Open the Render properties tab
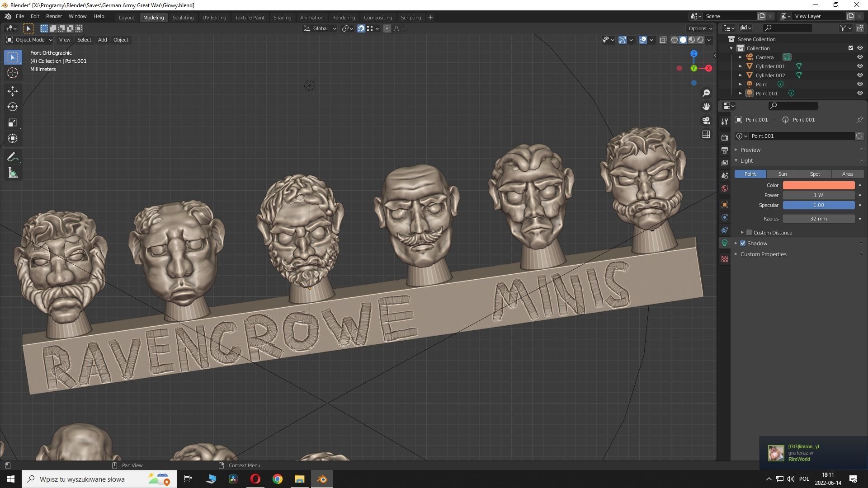Screen dimensions: 868x488 click(725, 137)
